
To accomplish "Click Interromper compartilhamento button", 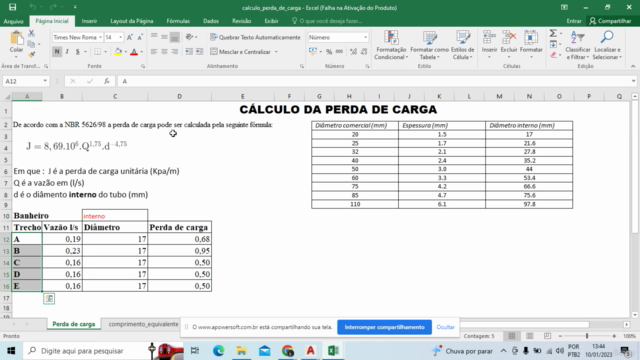I will coord(384,327).
